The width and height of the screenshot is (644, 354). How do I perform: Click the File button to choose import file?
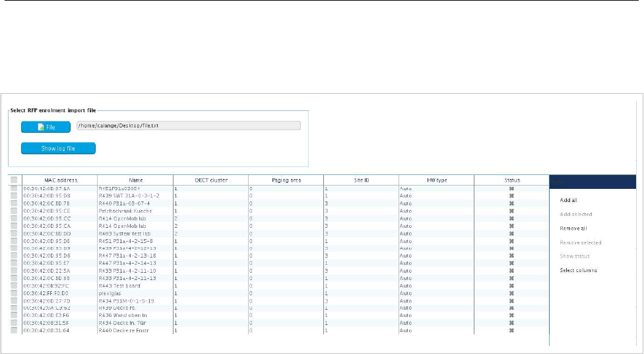coord(46,127)
